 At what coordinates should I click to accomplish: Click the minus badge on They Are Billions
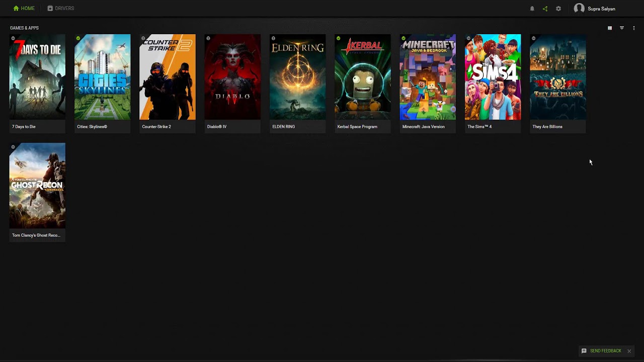[x=534, y=38]
